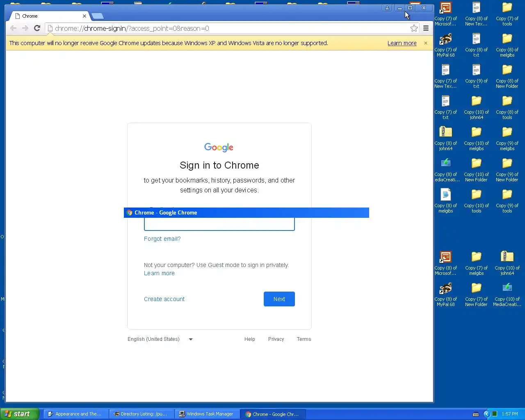Open the Privacy link
This screenshot has width=525, height=420.
click(276, 339)
